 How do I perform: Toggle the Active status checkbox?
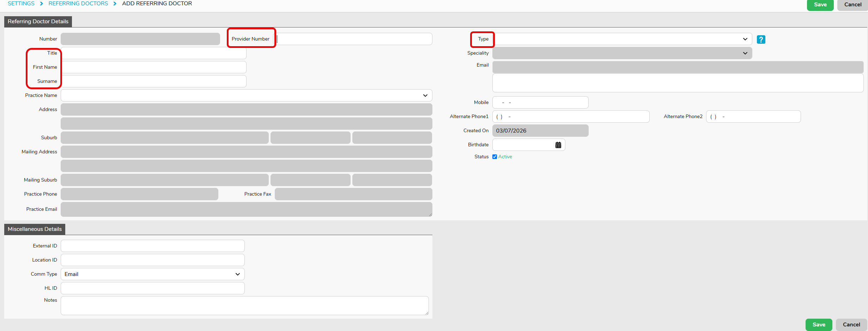tap(494, 157)
